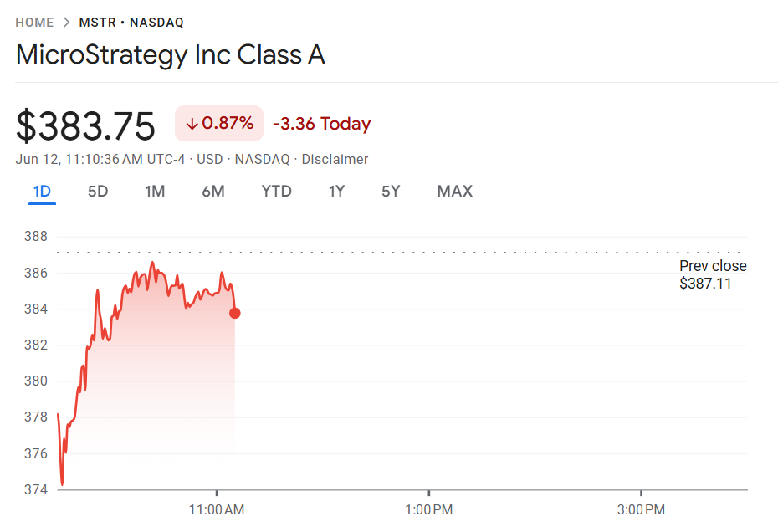Click the red down arrow percentage badge
This screenshot has height=532, width=778.
[218, 123]
